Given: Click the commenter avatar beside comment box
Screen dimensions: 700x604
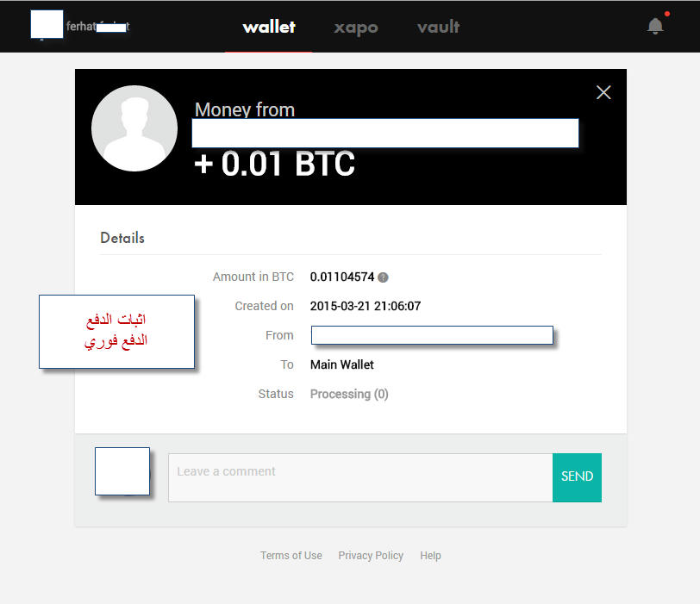Looking at the screenshot, I should point(122,471).
